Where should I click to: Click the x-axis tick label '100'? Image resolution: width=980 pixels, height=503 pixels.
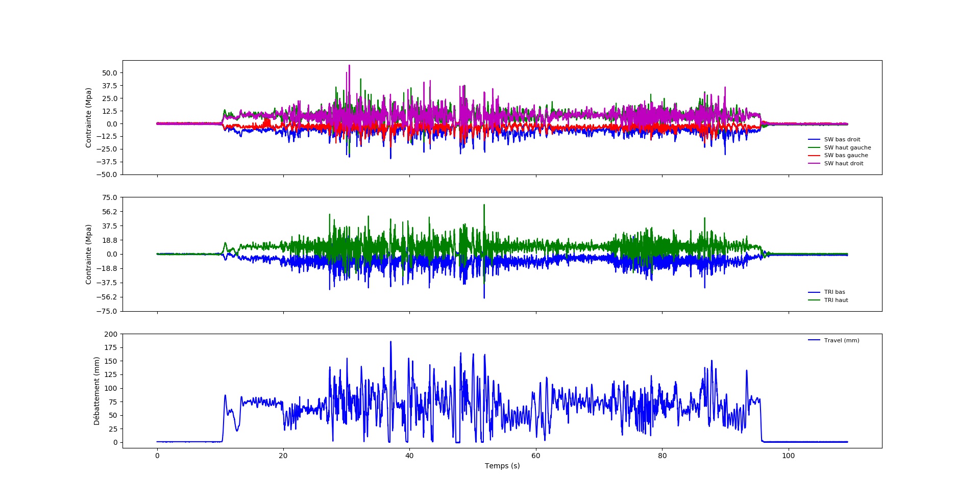[x=788, y=456]
